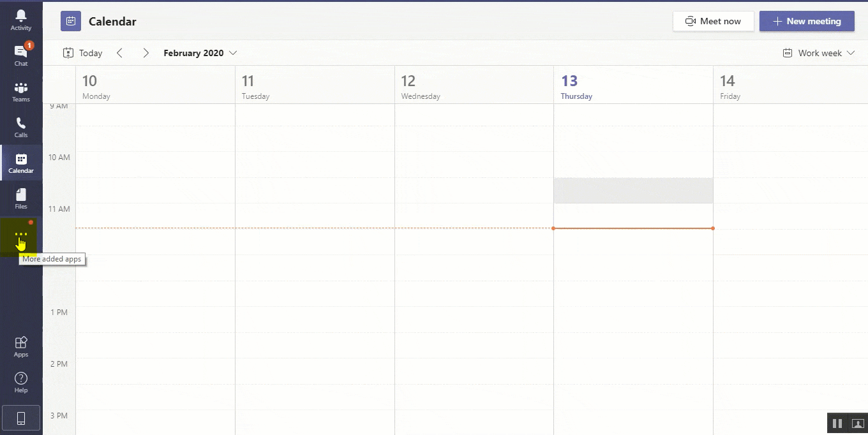Click the mobile app download icon
This screenshot has height=435, width=868.
21,418
